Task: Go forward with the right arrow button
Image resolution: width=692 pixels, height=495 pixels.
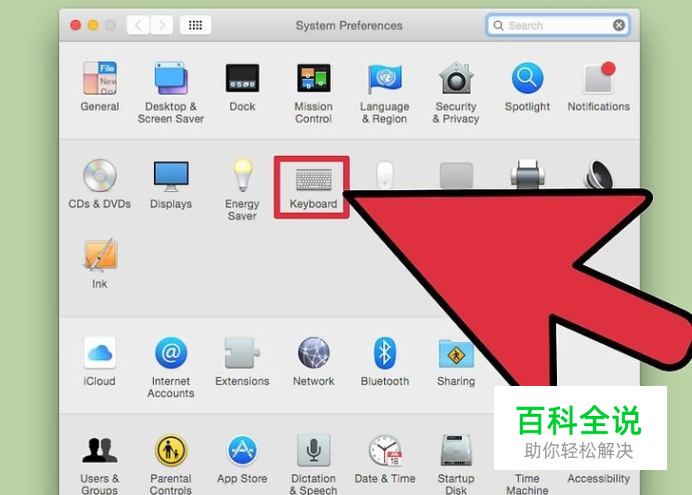Action: [162, 25]
